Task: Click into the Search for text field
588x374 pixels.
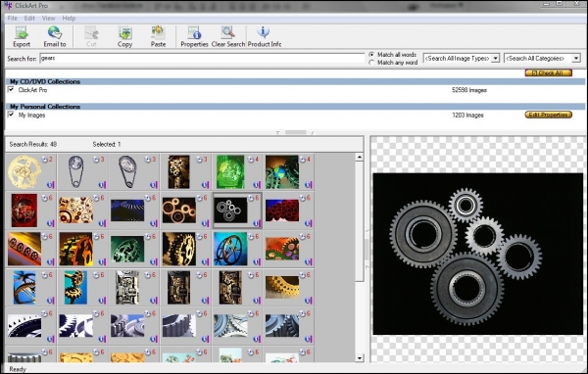Action: [x=202, y=58]
